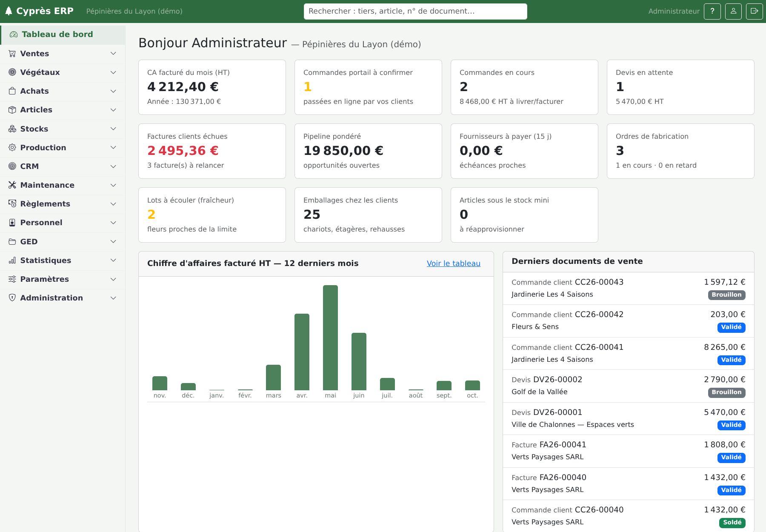Screen dimensions: 766x532
Task: Click the CRM bullseye icon
Action: click(x=12, y=166)
